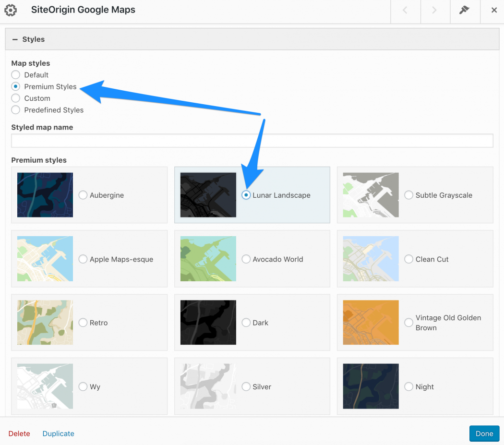Image resolution: width=504 pixels, height=445 pixels.
Task: Click the Night map style preview image
Action: pos(371,386)
